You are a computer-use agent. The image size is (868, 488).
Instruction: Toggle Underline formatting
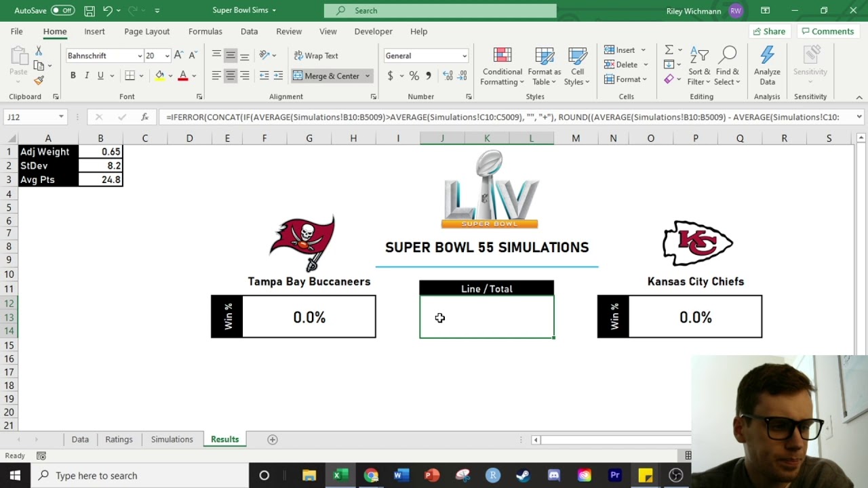[x=100, y=75]
